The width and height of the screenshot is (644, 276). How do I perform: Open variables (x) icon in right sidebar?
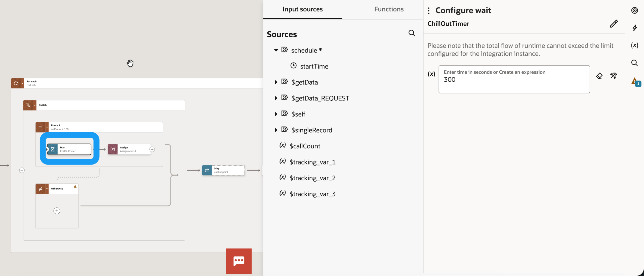point(634,45)
